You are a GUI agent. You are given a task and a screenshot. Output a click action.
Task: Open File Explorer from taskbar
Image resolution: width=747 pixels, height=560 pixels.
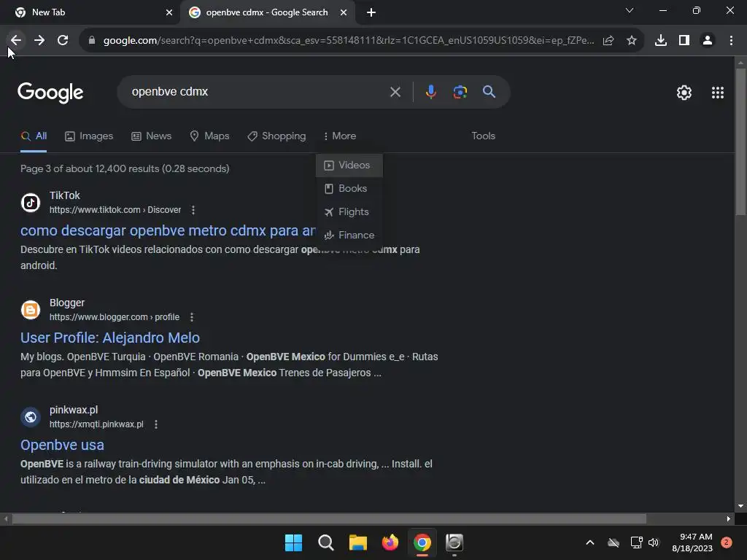coord(357,542)
